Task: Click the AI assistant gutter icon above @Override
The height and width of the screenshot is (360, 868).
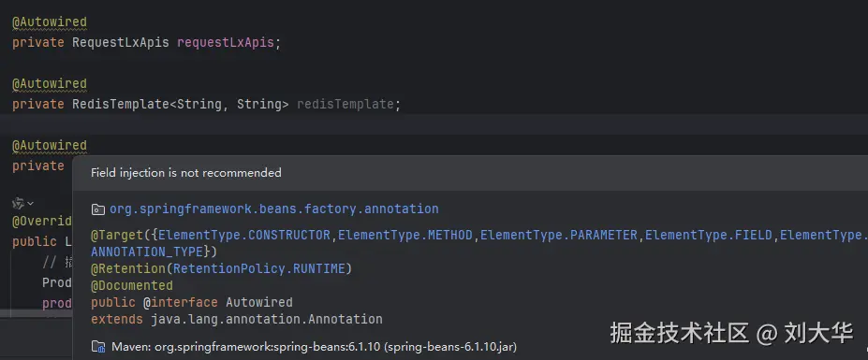Action: (x=19, y=203)
